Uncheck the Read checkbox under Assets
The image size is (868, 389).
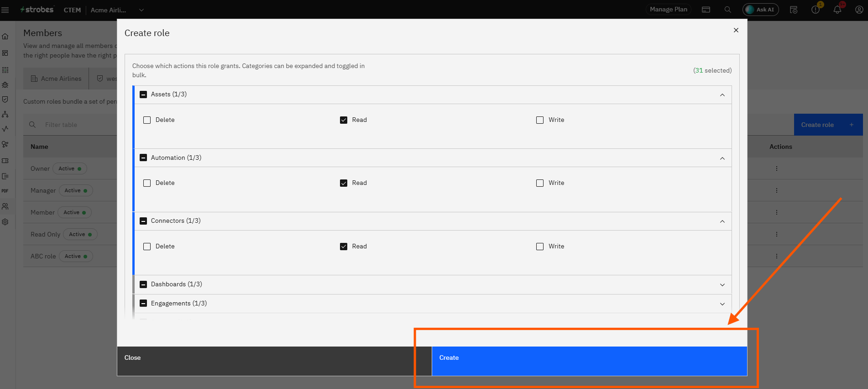tap(344, 120)
